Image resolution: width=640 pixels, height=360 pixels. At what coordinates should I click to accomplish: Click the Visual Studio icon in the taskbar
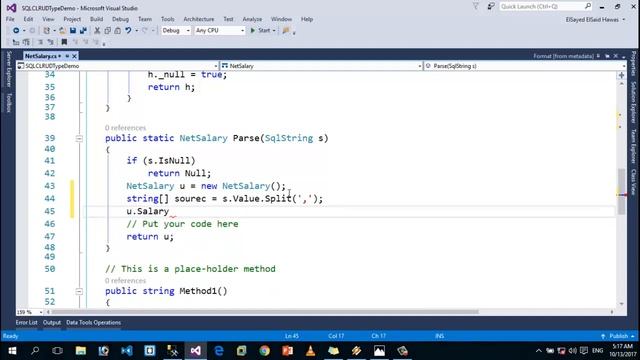(x=195, y=351)
